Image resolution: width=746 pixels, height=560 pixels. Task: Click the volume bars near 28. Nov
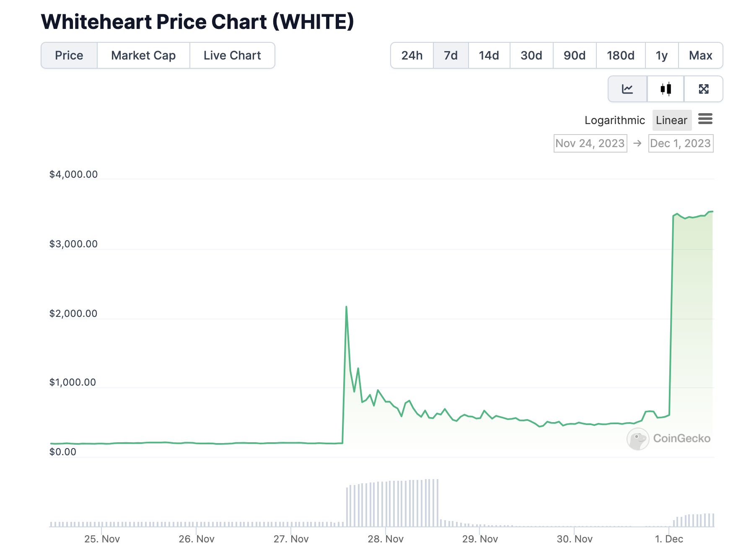(x=386, y=504)
